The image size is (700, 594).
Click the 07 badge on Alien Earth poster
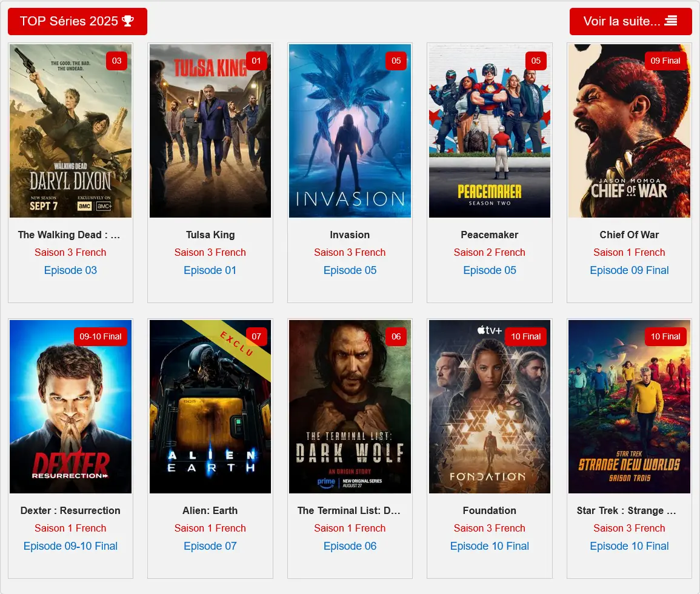pos(256,337)
